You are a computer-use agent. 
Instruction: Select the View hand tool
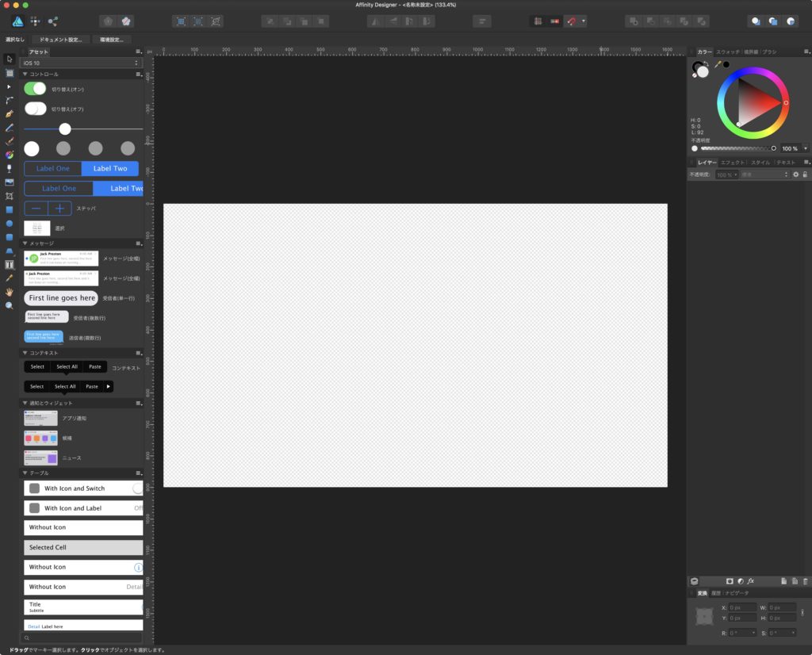pos(10,292)
